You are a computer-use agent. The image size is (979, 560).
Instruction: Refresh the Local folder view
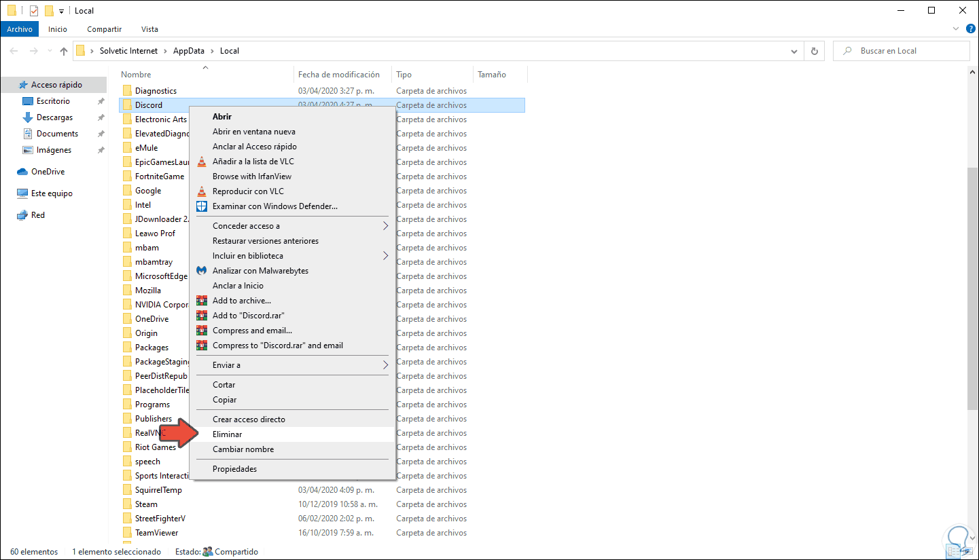pos(814,51)
